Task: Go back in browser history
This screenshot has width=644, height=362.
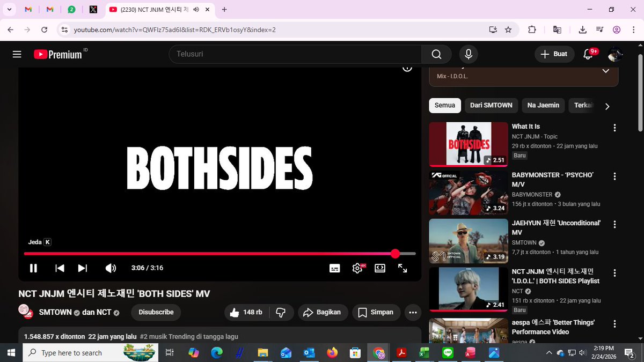Action: (11, 29)
